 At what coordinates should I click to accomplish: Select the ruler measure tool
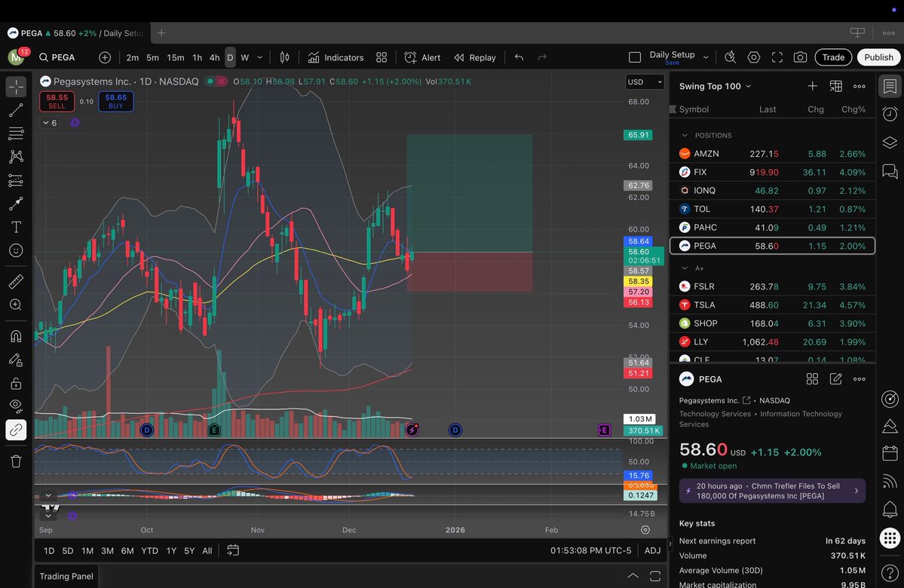[16, 281]
